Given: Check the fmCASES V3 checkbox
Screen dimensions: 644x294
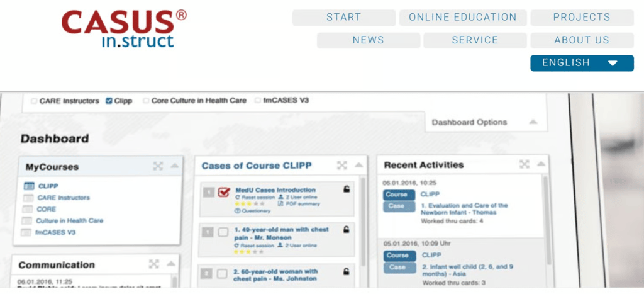Looking at the screenshot, I should click(257, 100).
